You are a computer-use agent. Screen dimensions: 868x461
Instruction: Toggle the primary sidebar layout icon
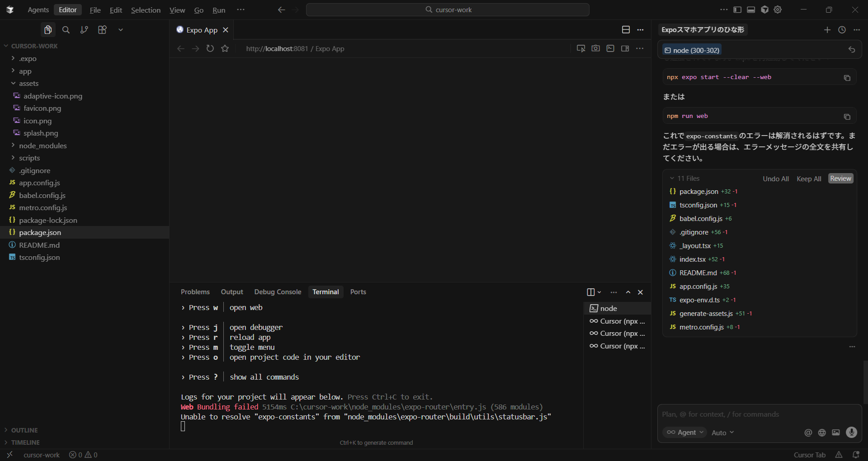(737, 10)
